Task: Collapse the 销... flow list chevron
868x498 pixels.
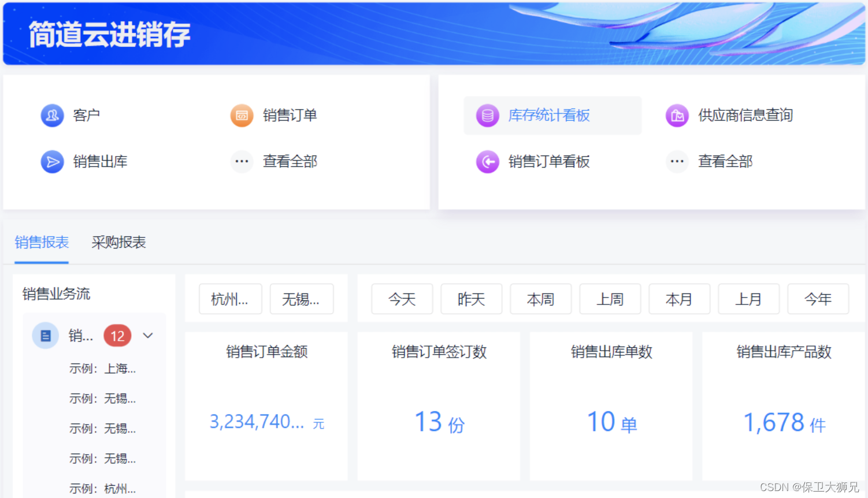Action: point(148,336)
